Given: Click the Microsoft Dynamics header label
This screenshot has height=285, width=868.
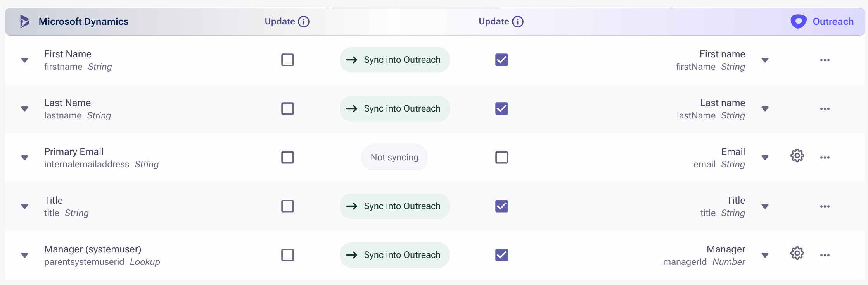Looking at the screenshot, I should (83, 22).
